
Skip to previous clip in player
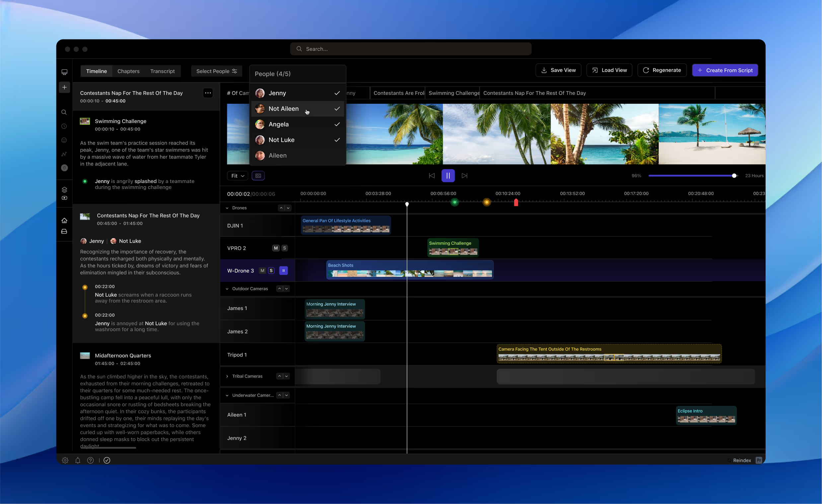[431, 176]
